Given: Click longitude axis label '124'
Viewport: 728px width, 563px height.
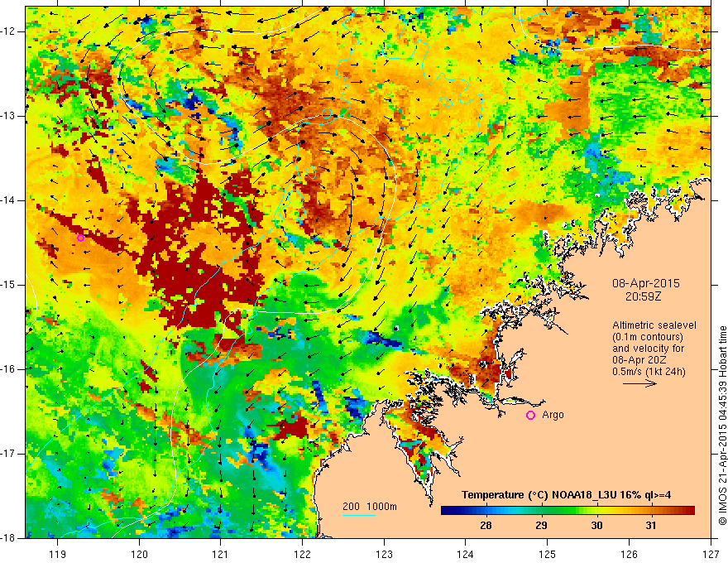Looking at the screenshot, I should tap(466, 554).
